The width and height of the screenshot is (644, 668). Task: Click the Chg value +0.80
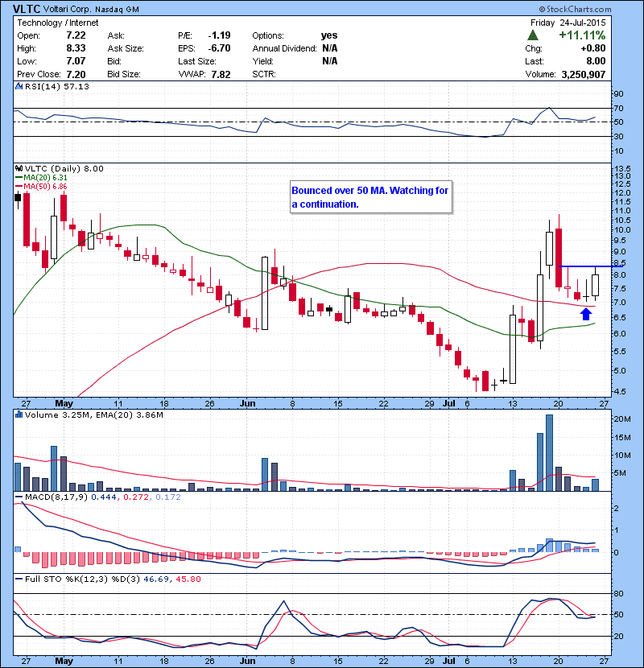[593, 48]
